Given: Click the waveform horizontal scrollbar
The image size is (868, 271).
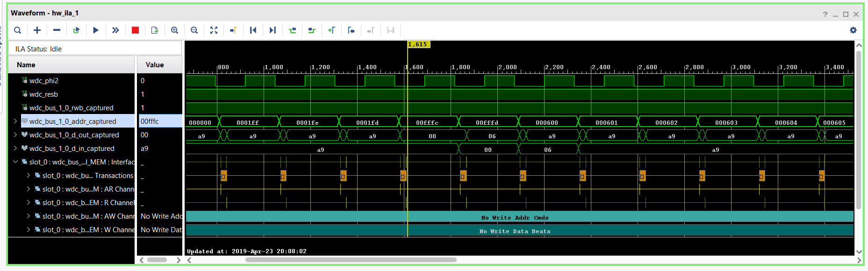Looking at the screenshot, I should tap(351, 260).
